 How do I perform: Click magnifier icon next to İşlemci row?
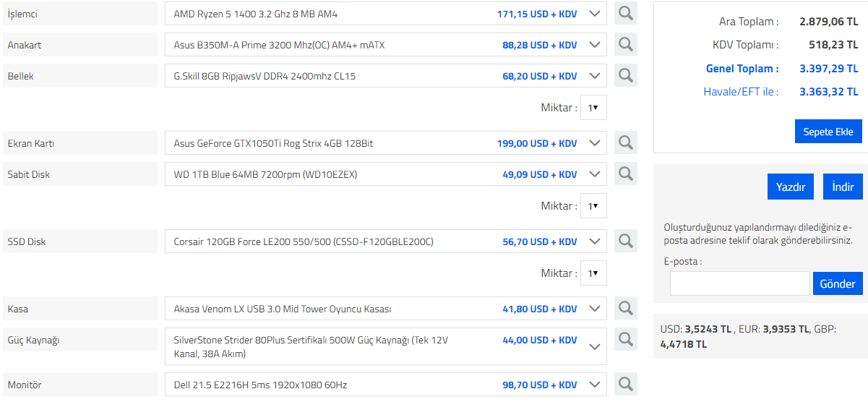click(626, 14)
